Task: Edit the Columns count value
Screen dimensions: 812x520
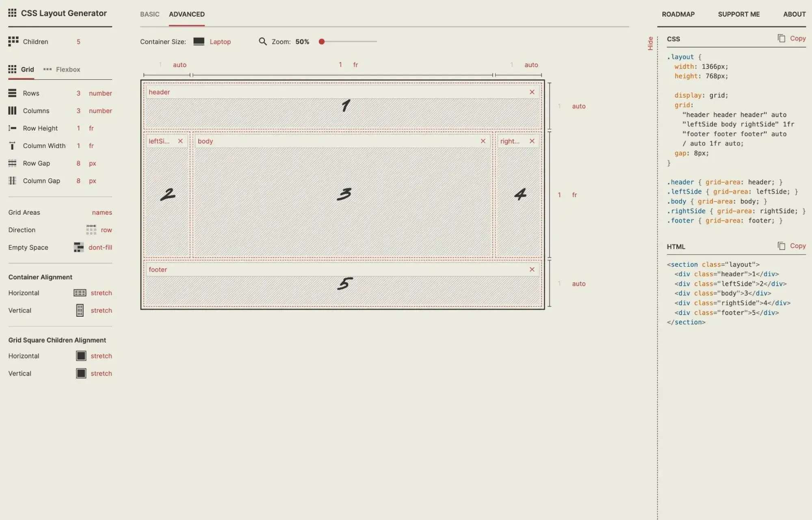Action: (x=78, y=111)
